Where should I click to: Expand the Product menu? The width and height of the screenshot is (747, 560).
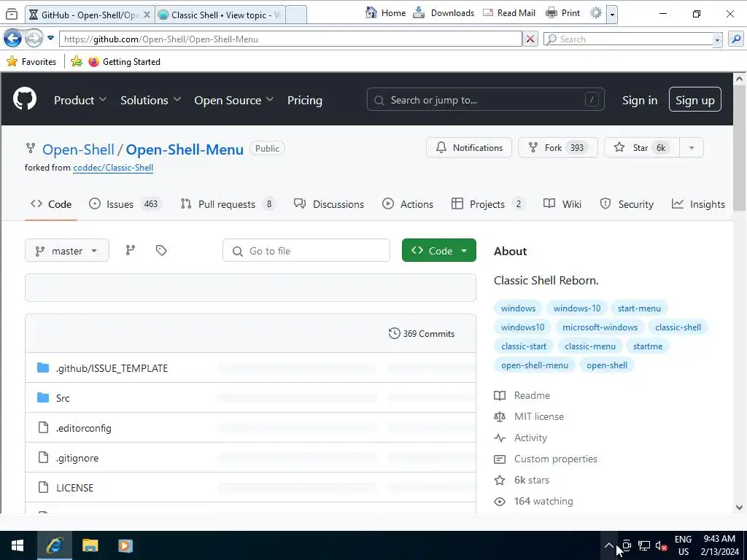click(80, 100)
